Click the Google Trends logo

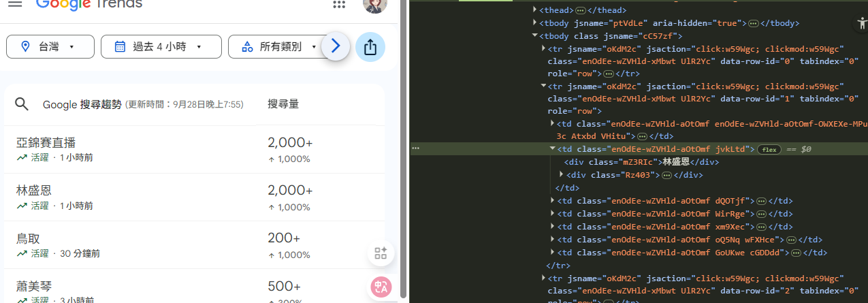point(89,4)
